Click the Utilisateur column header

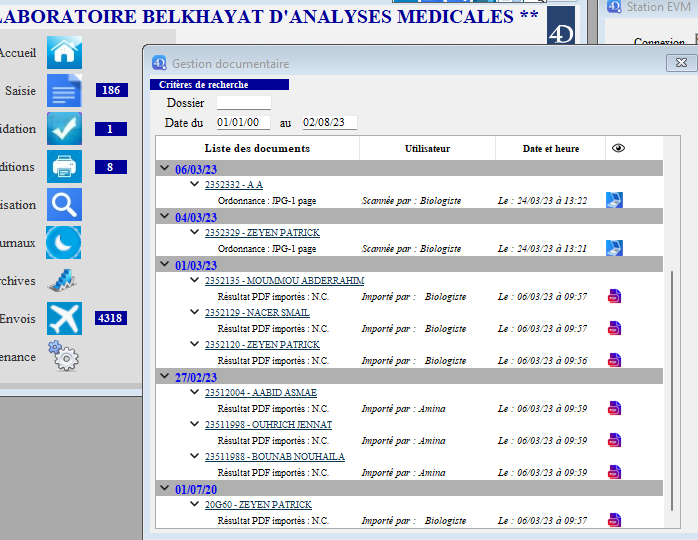(427, 149)
